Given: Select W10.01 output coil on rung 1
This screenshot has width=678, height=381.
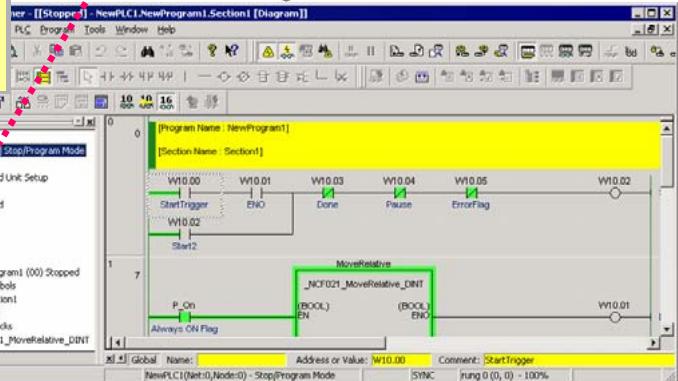Looking at the screenshot, I should pyautogui.click(x=614, y=317).
